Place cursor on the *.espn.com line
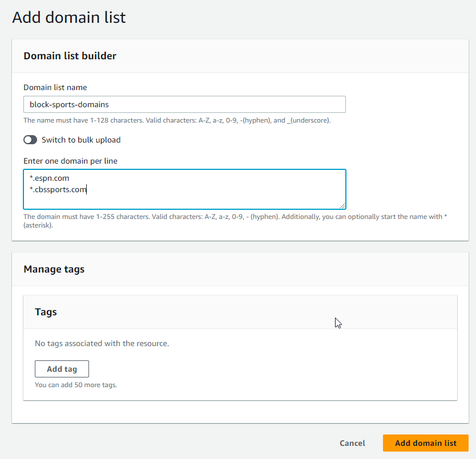The width and height of the screenshot is (476, 459). [50, 178]
